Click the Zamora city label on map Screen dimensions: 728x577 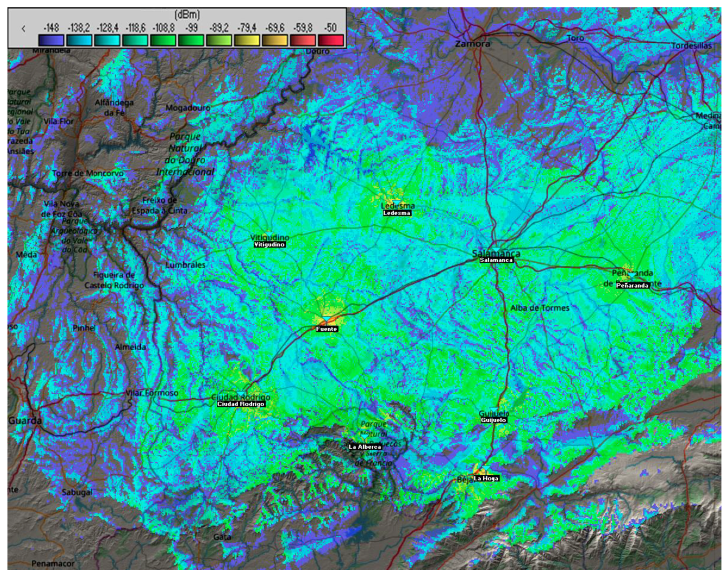point(472,44)
